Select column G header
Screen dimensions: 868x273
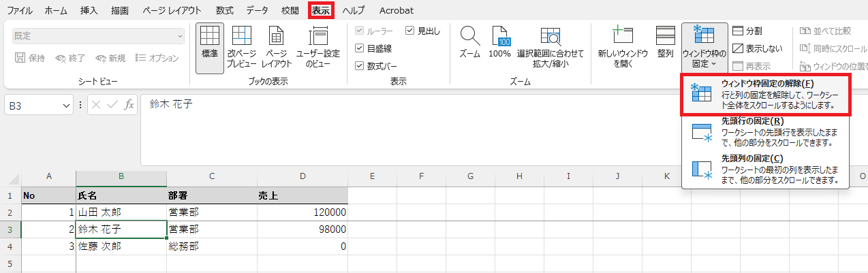click(x=470, y=176)
